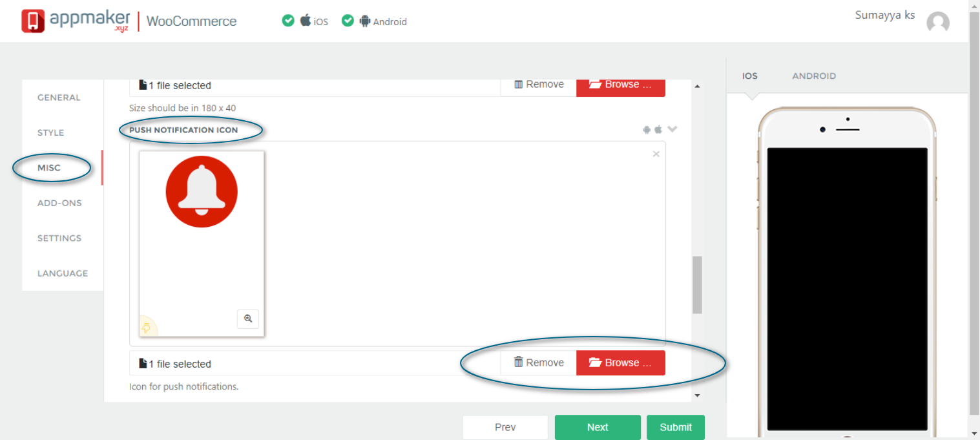
Task: Click the iOS green checkmark icon
Action: point(288,21)
